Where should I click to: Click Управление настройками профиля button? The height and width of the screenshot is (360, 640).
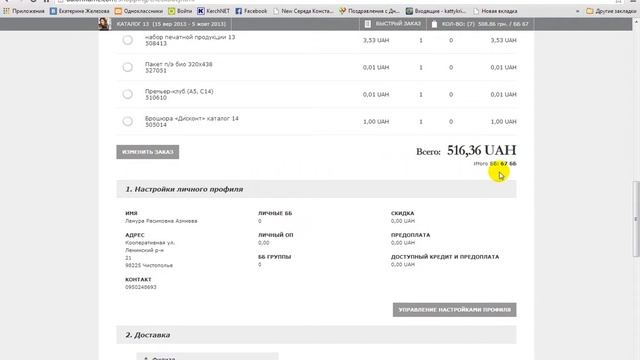point(455,310)
